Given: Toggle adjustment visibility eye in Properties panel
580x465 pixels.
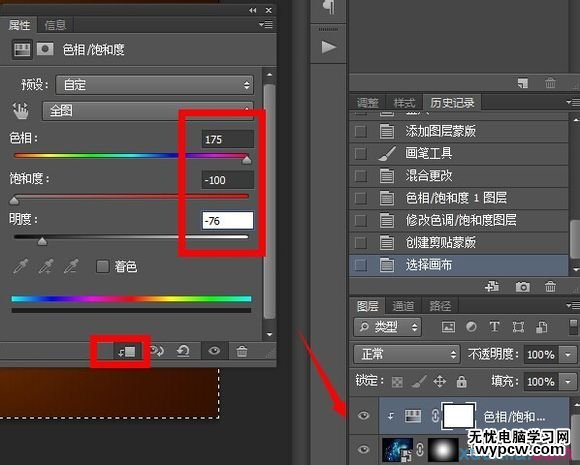Looking at the screenshot, I should (214, 350).
